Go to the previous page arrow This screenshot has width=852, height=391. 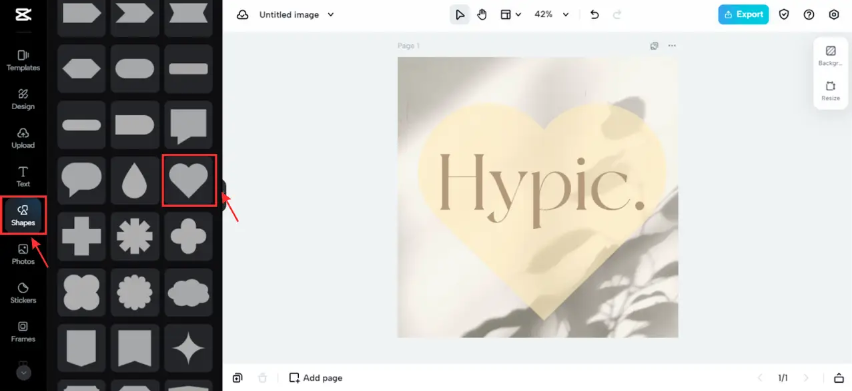pyautogui.click(x=760, y=377)
